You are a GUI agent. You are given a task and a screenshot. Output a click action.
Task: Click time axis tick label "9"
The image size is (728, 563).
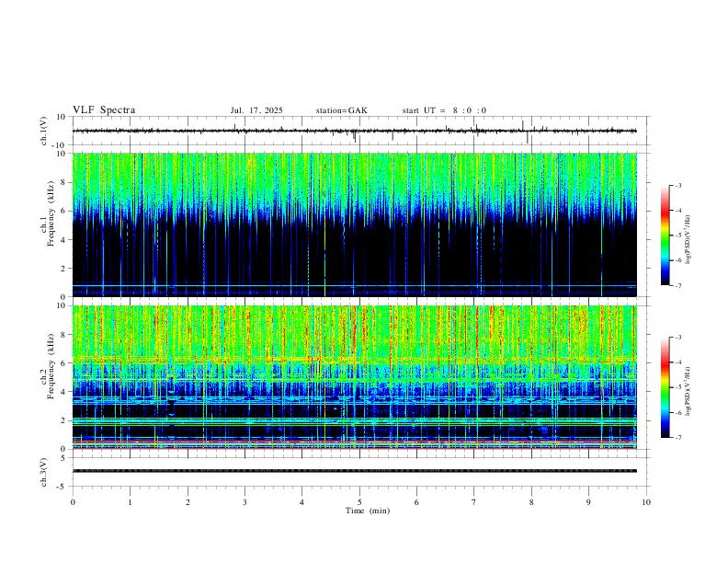point(588,502)
